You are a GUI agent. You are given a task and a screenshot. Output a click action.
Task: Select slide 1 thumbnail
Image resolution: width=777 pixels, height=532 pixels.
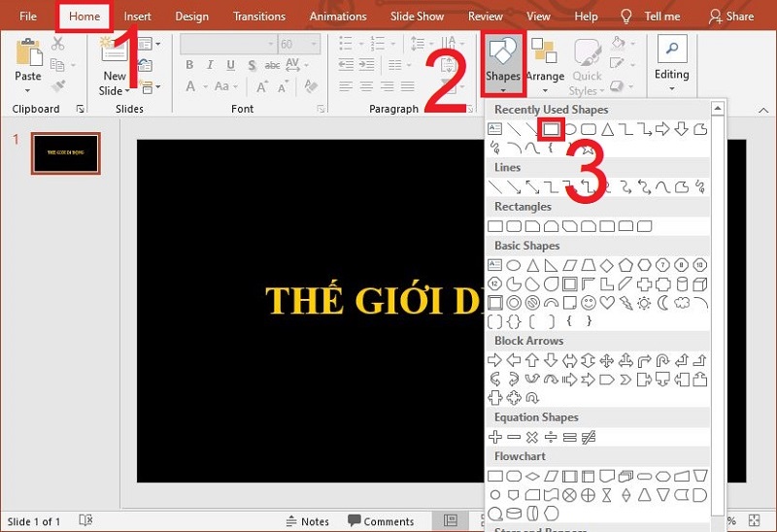click(x=66, y=153)
